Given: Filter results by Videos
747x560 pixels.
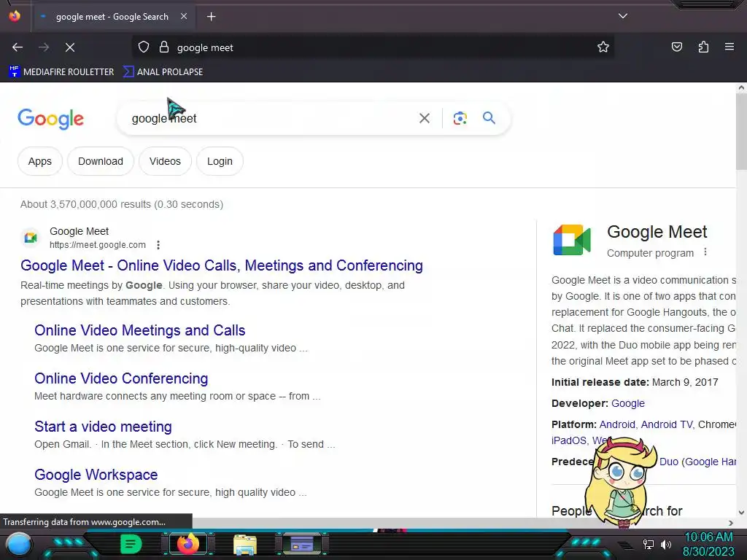Looking at the screenshot, I should point(165,161).
